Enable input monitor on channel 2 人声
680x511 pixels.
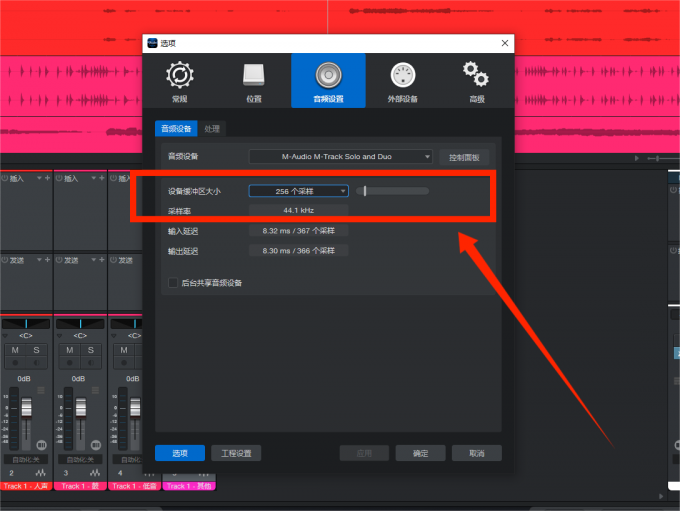coord(36,363)
